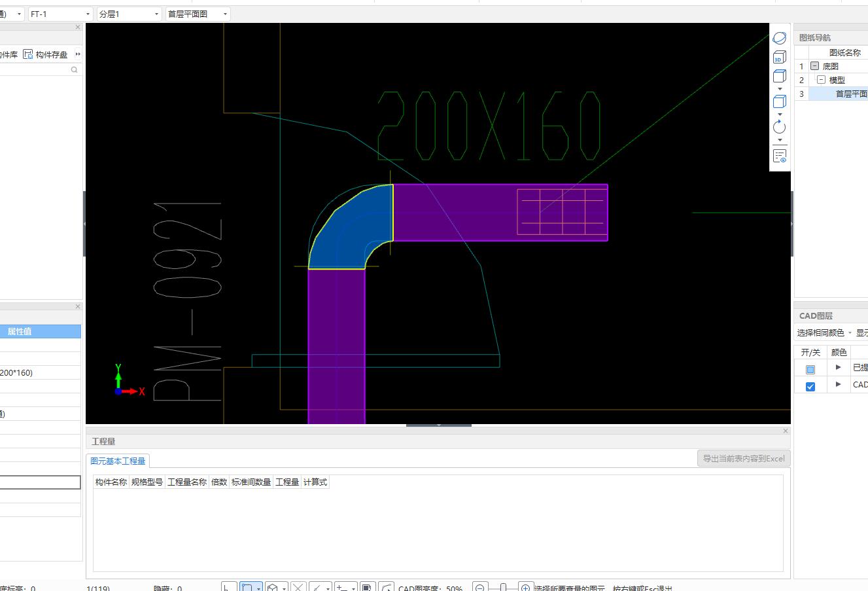Open the 首层平面图 drawing dropdown
Image resolution: width=868 pixels, height=591 pixels.
[198, 14]
